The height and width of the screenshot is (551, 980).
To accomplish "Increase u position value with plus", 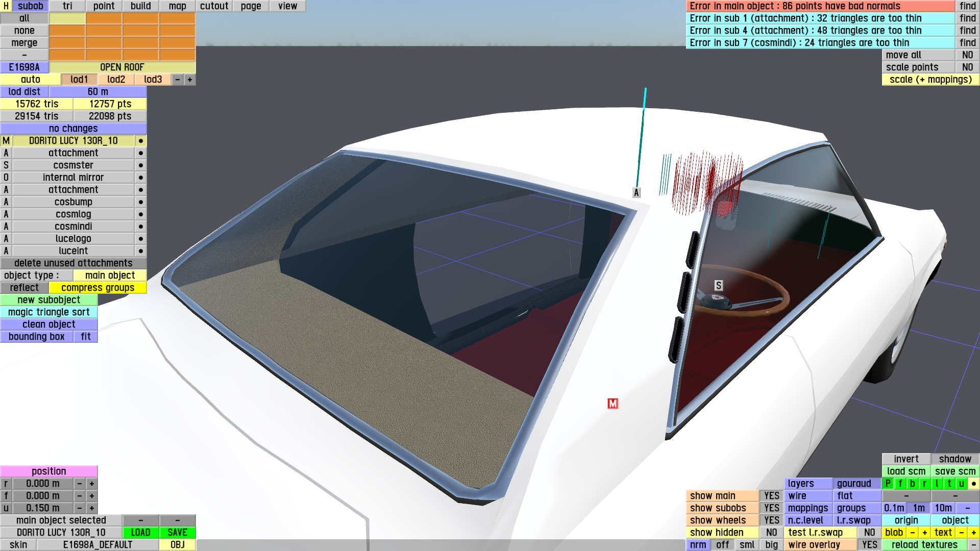I will pyautogui.click(x=92, y=508).
